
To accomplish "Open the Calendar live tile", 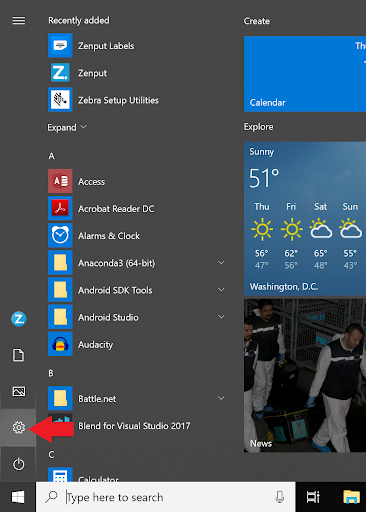I will point(305,74).
